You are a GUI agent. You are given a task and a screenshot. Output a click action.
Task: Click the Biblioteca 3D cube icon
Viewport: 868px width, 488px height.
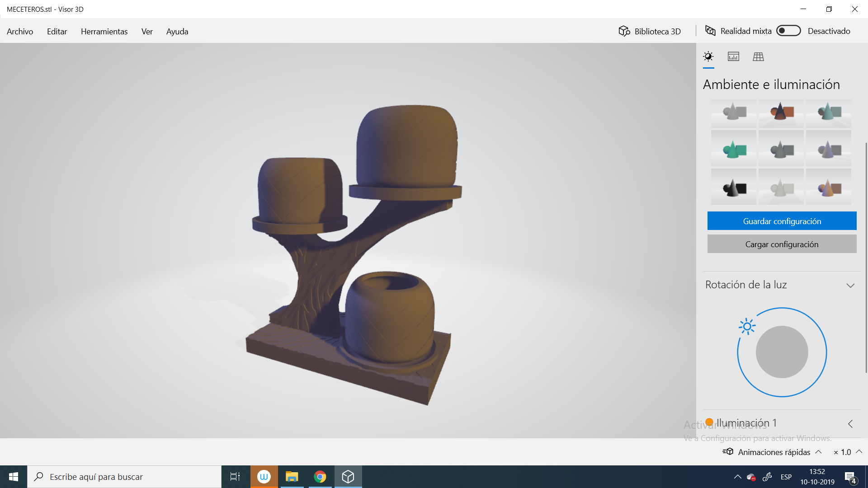pos(624,31)
